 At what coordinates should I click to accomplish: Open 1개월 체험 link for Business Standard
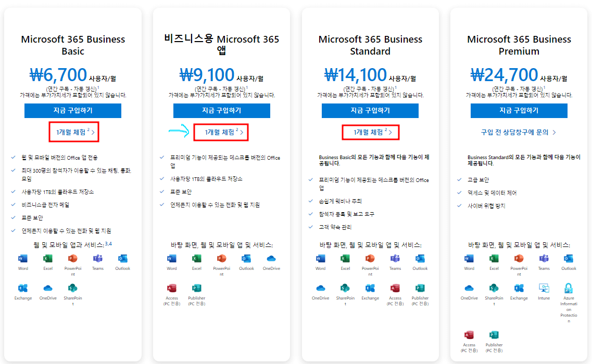(370, 133)
